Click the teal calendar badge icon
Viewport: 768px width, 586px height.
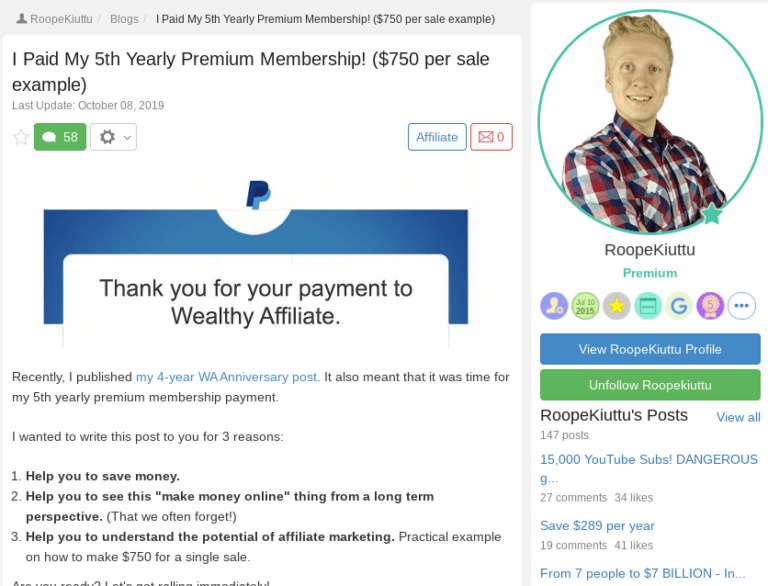[648, 306]
